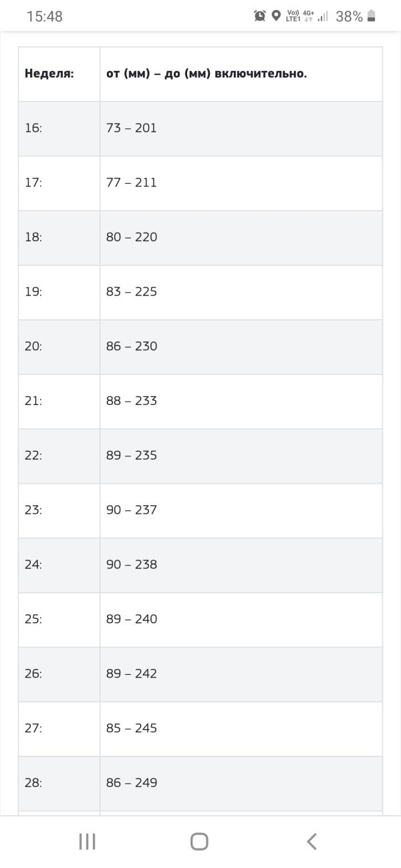Tap the value '89 – 242' for week 26
401x868 pixels.
[132, 674]
